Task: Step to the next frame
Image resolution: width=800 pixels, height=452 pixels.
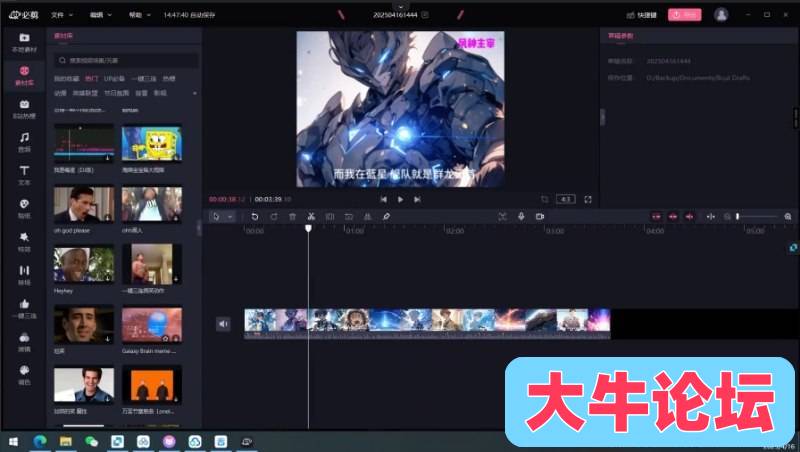Action: point(417,199)
